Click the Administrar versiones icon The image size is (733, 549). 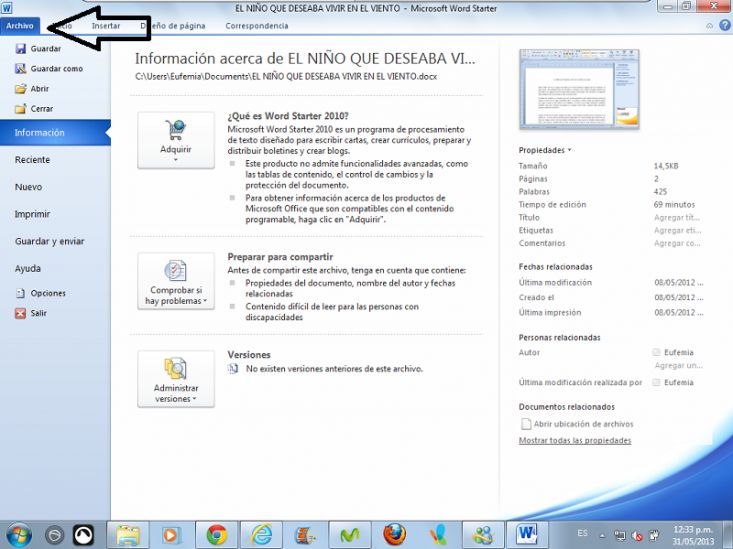[176, 368]
